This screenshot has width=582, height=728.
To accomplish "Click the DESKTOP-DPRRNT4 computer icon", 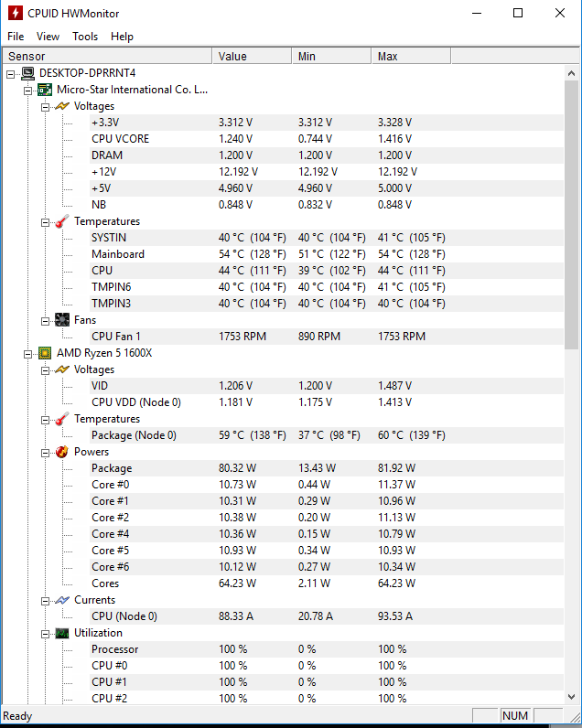I will click(x=27, y=73).
